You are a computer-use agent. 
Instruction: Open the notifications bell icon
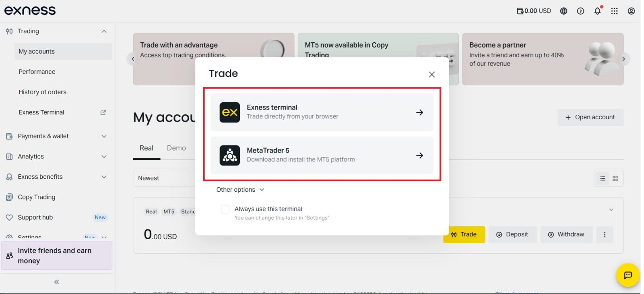tap(597, 11)
